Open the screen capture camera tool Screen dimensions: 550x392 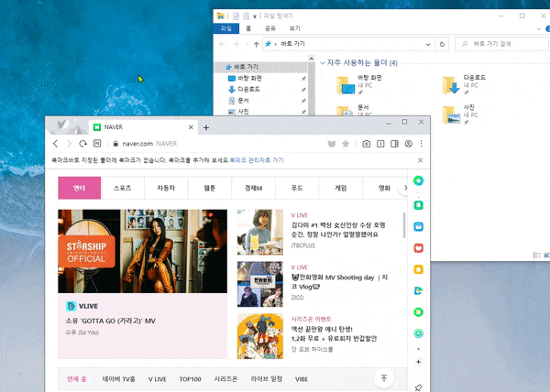pyautogui.click(x=366, y=144)
